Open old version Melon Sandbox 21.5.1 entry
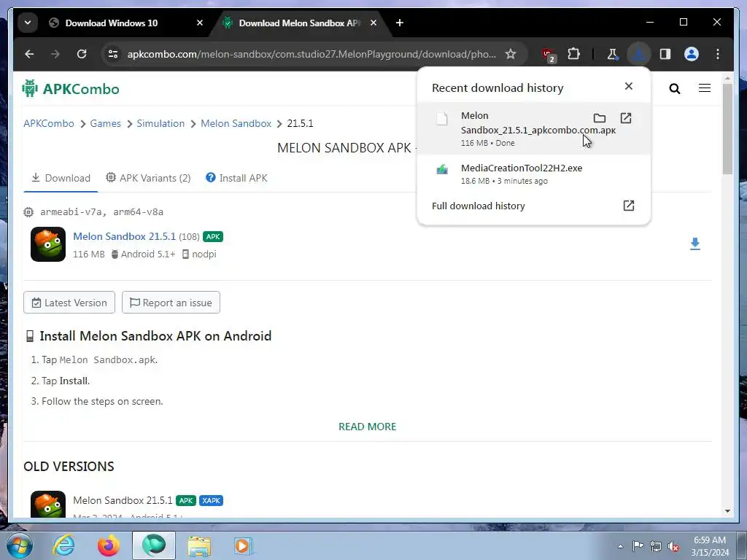The width and height of the screenshot is (747, 560). [123, 500]
